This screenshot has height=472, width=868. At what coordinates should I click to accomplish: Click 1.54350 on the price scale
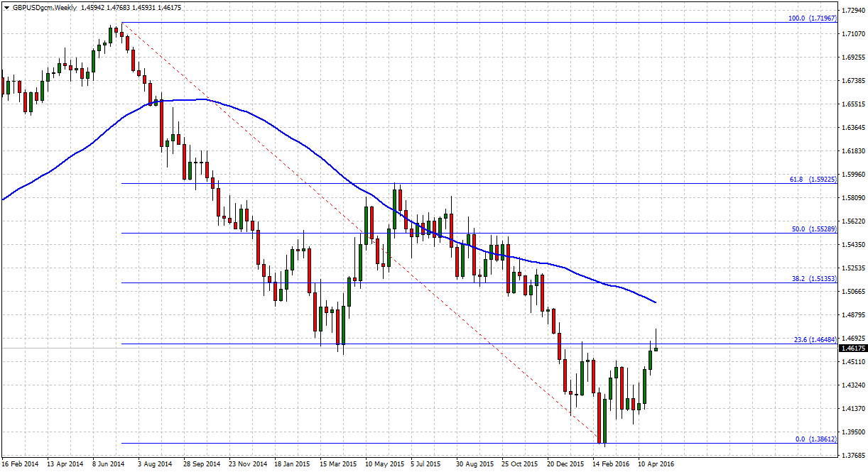click(853, 245)
